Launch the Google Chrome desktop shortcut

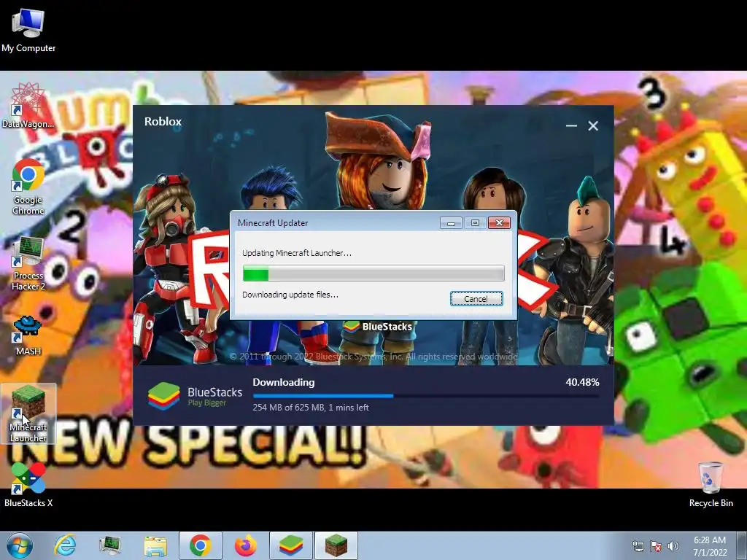[x=28, y=186]
